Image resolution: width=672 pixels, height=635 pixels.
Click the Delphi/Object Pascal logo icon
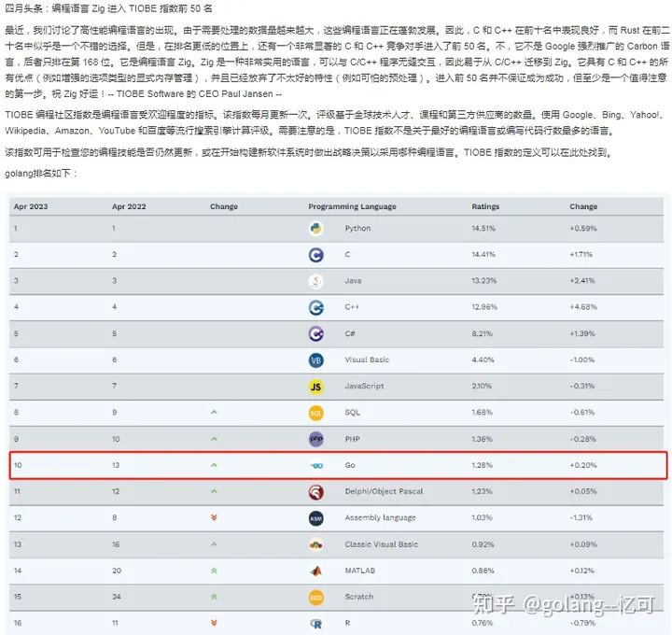tap(315, 492)
